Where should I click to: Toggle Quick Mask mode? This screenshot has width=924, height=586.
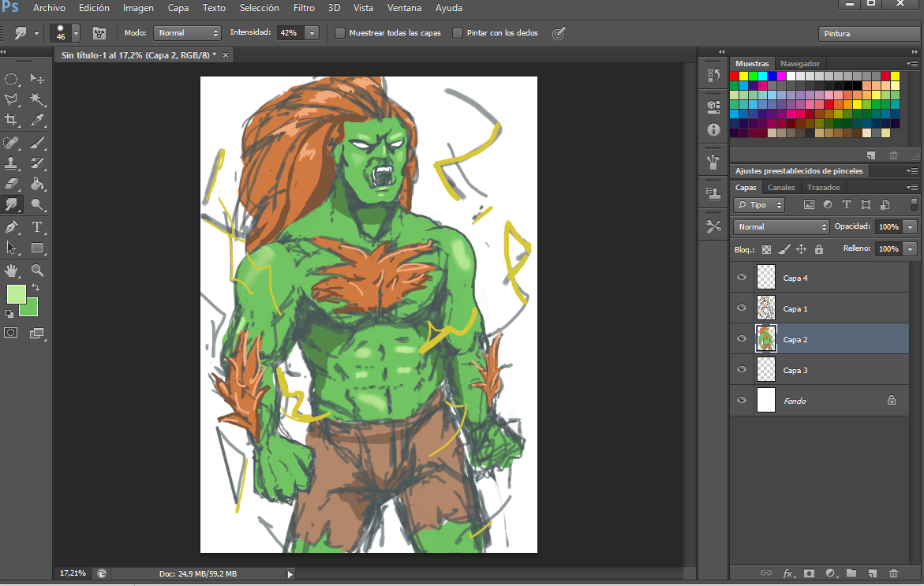click(11, 333)
